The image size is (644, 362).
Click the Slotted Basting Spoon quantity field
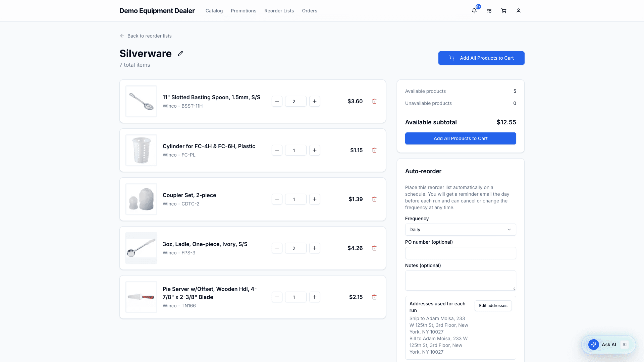click(296, 101)
